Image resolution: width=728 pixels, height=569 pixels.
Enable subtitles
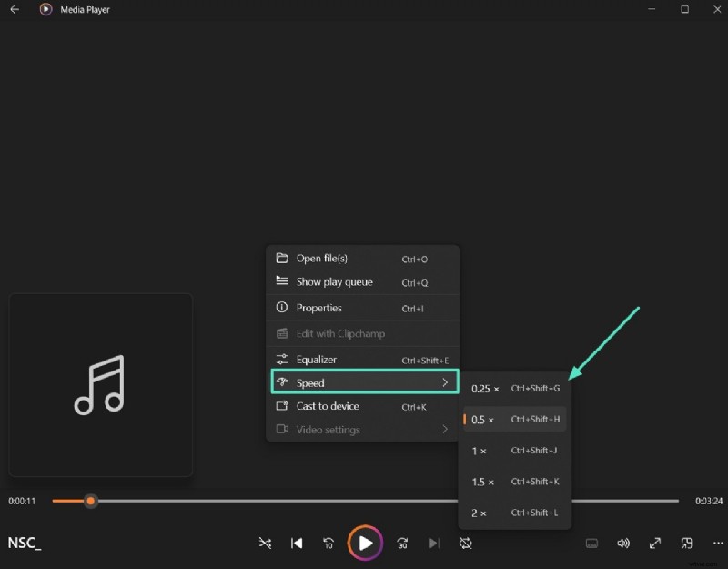[591, 543]
